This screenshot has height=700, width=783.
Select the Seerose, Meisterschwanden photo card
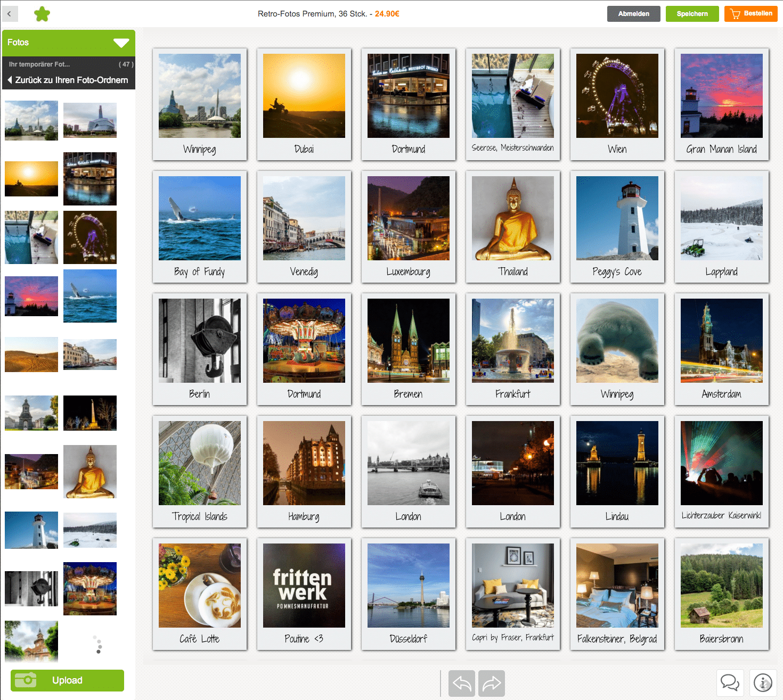tap(513, 104)
